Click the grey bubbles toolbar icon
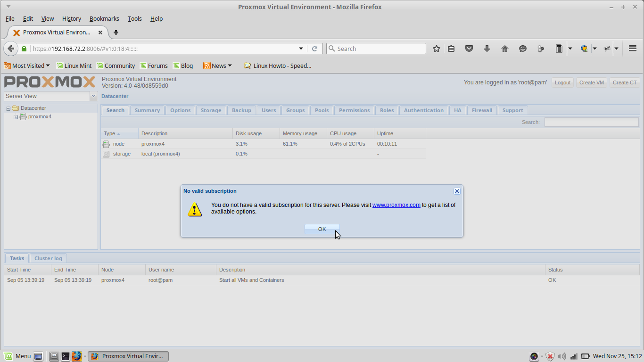Image resolution: width=644 pixels, height=362 pixels. (x=541, y=49)
